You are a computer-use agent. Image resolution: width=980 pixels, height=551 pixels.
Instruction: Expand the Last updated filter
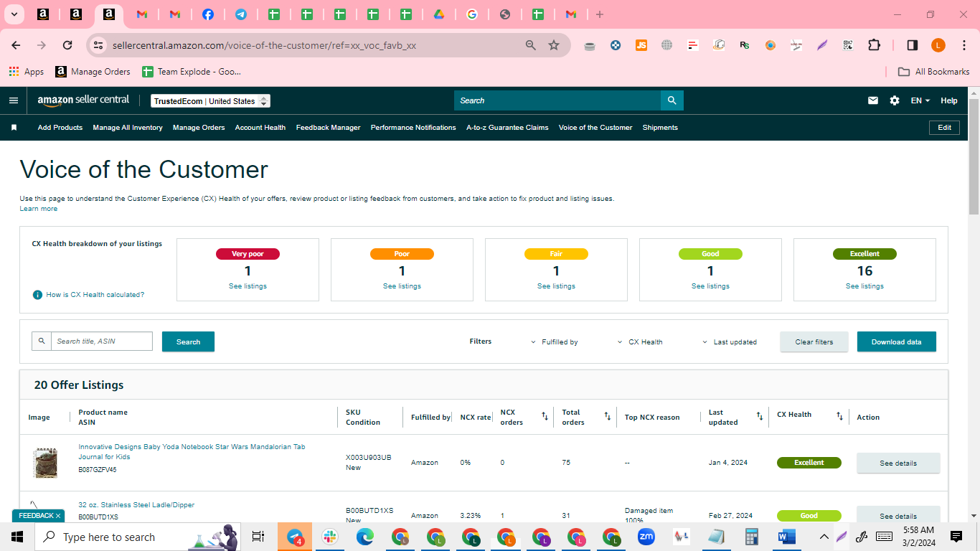pos(729,342)
